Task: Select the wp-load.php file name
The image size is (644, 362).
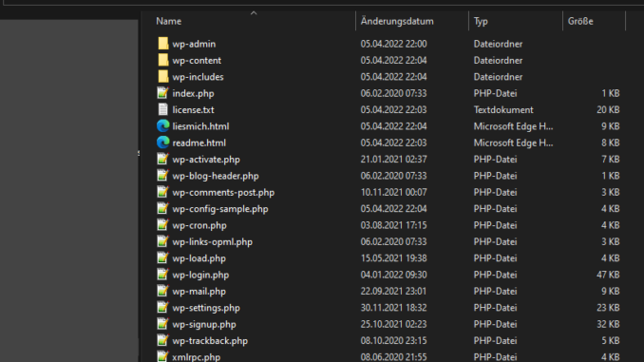Action: point(199,258)
